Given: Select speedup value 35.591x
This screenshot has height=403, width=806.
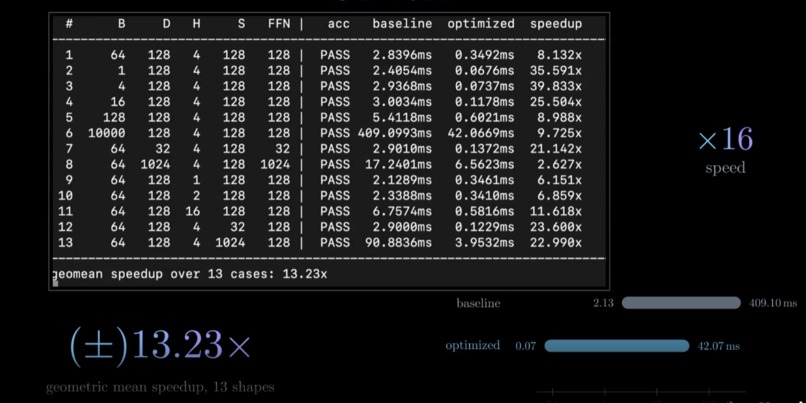Looking at the screenshot, I should tap(556, 70).
